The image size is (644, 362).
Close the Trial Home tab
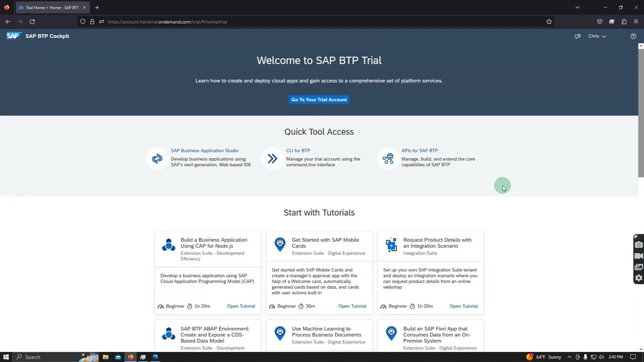(84, 8)
